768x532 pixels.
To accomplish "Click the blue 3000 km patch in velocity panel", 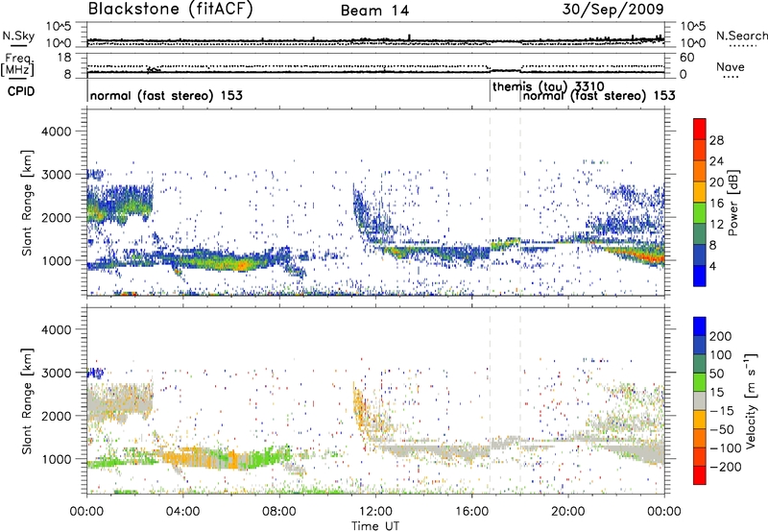I will [95, 373].
